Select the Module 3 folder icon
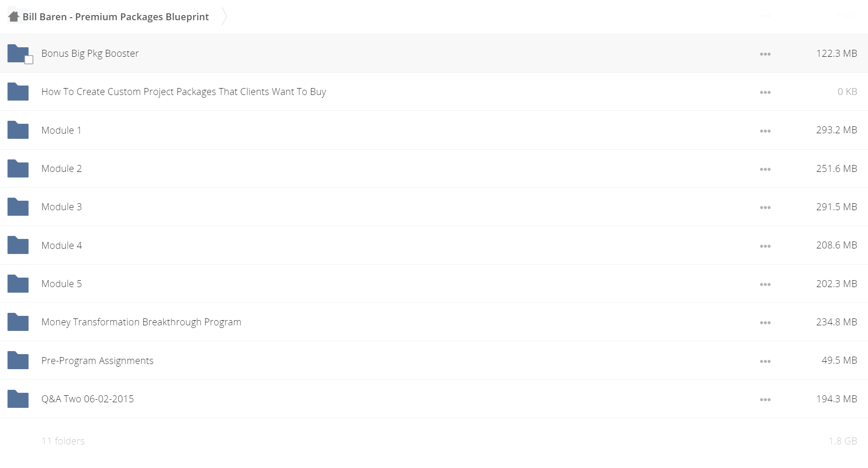Screen dimensions: 868x468 pyautogui.click(x=18, y=207)
